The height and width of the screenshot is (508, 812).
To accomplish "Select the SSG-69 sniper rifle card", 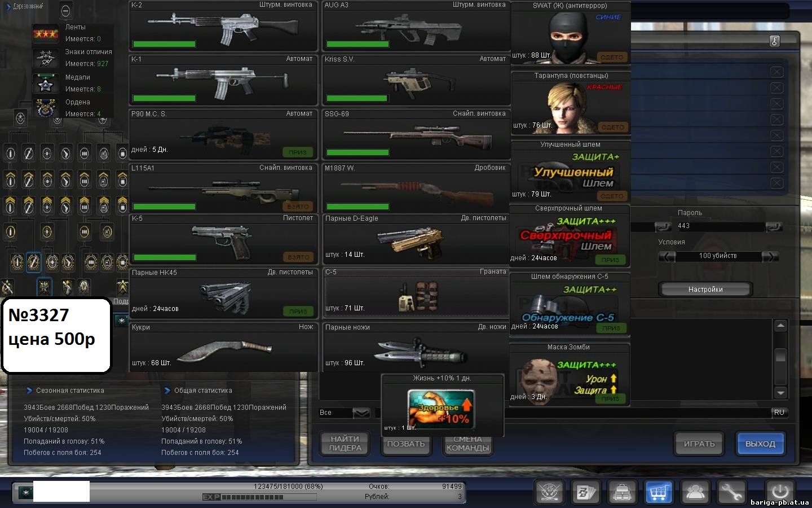I will [x=416, y=134].
